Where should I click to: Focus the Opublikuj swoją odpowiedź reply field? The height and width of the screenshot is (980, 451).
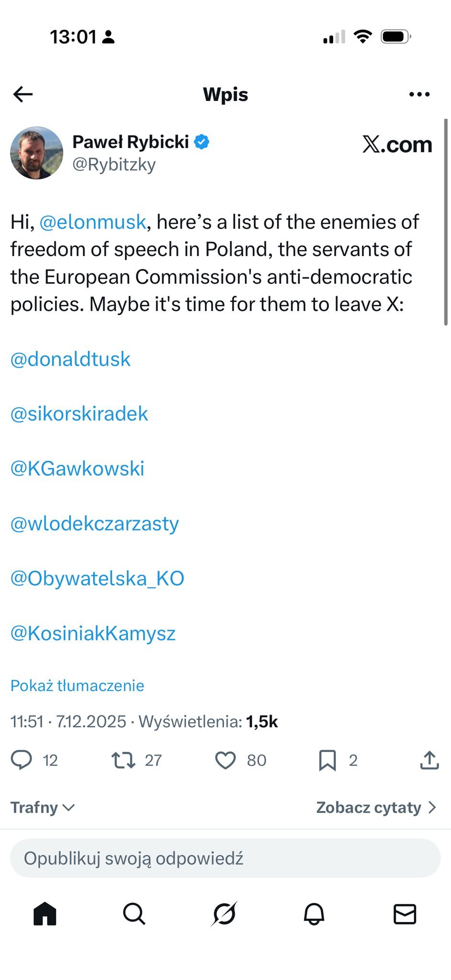pos(225,858)
